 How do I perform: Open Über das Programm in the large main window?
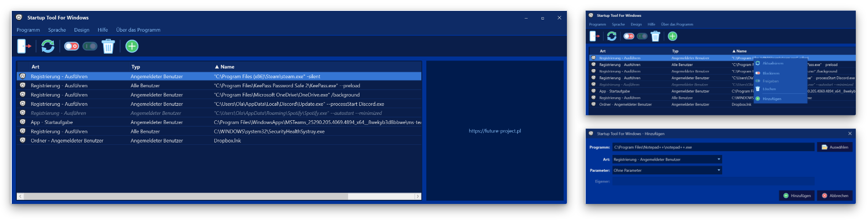point(138,30)
